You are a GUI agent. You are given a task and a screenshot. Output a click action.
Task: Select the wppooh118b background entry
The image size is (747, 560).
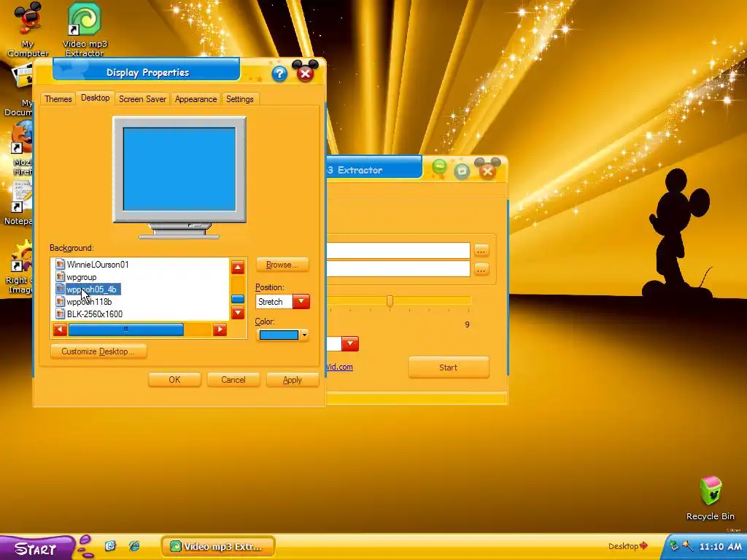pyautogui.click(x=89, y=301)
